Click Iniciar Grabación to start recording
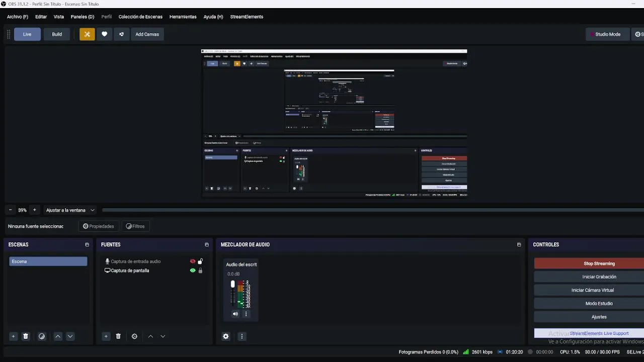Screen dimensions: 644x362 (x=589, y=277)
